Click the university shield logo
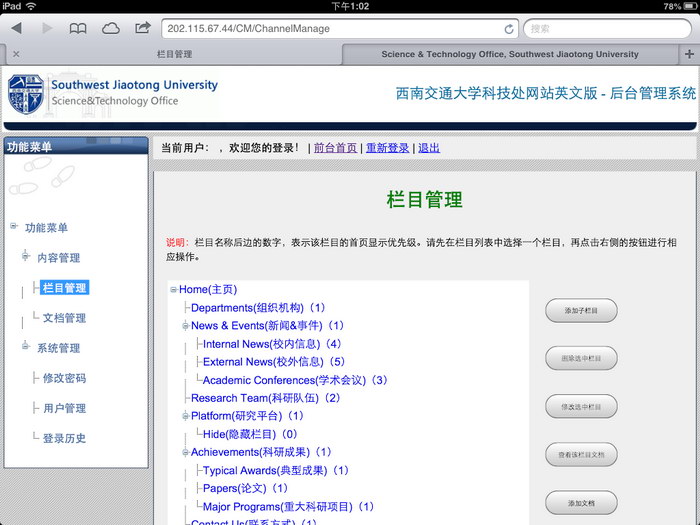 25,94
